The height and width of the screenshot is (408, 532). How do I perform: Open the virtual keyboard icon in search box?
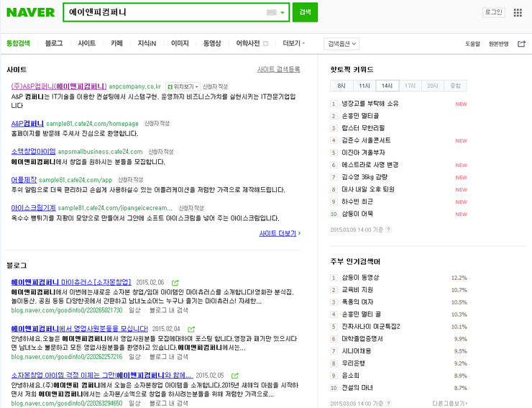272,12
